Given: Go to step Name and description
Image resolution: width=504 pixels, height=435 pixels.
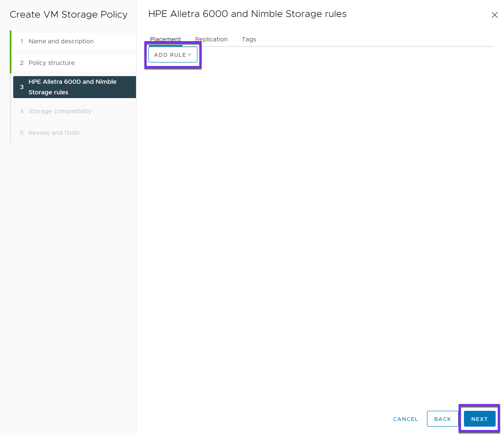Looking at the screenshot, I should (x=61, y=41).
